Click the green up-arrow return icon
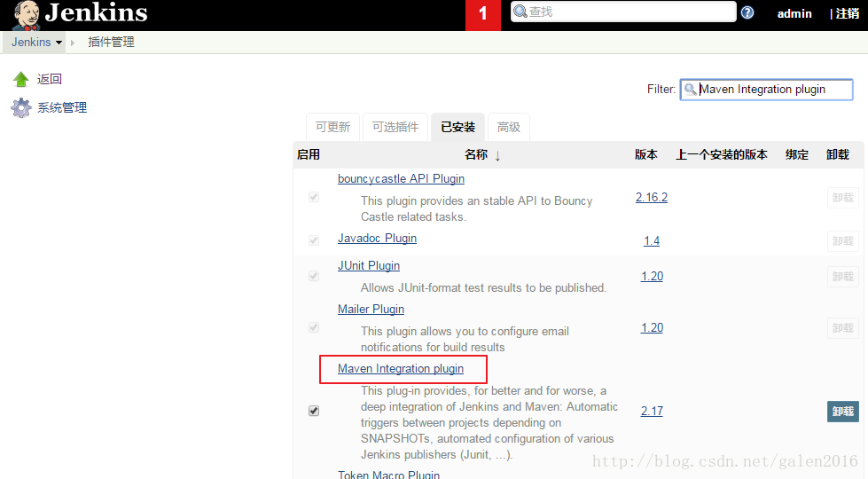This screenshot has height=479, width=868. [21, 79]
